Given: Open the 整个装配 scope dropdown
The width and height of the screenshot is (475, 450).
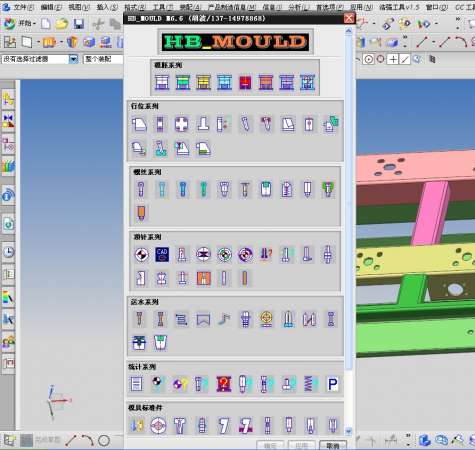Looking at the screenshot, I should click(x=103, y=59).
